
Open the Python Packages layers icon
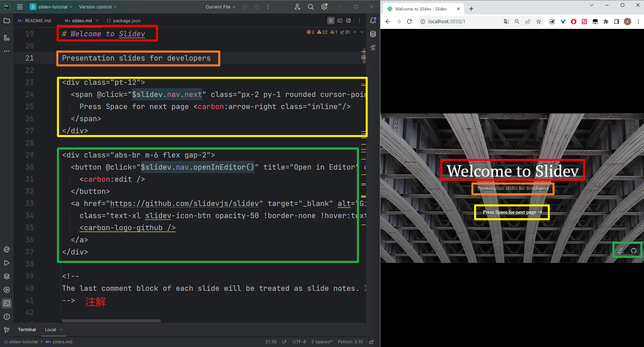[7, 276]
